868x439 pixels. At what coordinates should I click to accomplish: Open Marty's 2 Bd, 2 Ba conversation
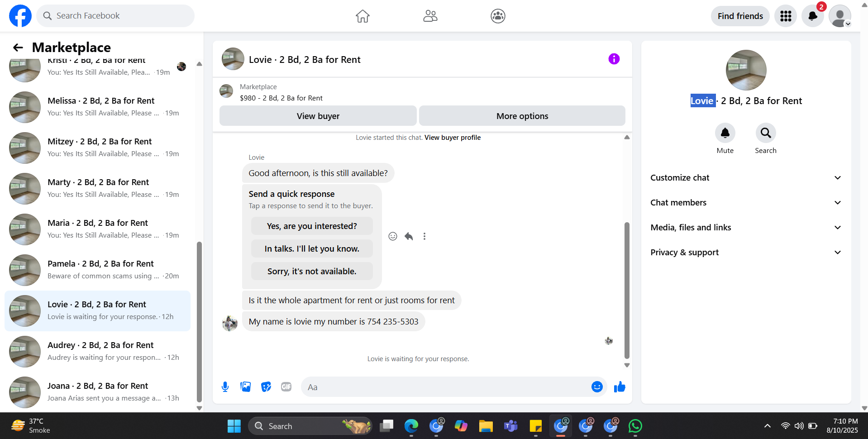97,189
